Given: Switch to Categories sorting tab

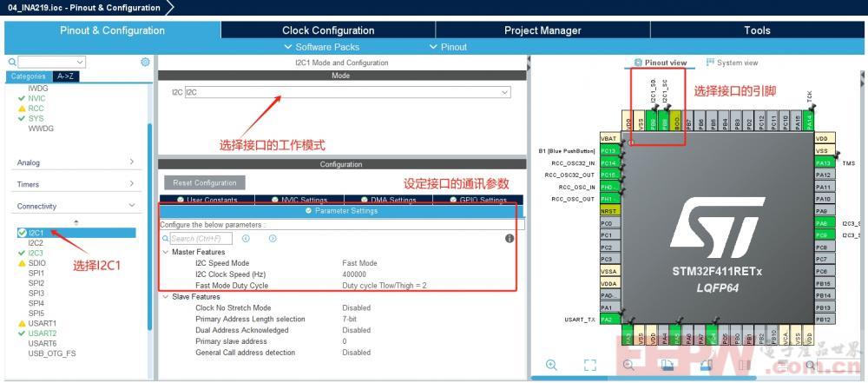Looking at the screenshot, I should tap(29, 76).
